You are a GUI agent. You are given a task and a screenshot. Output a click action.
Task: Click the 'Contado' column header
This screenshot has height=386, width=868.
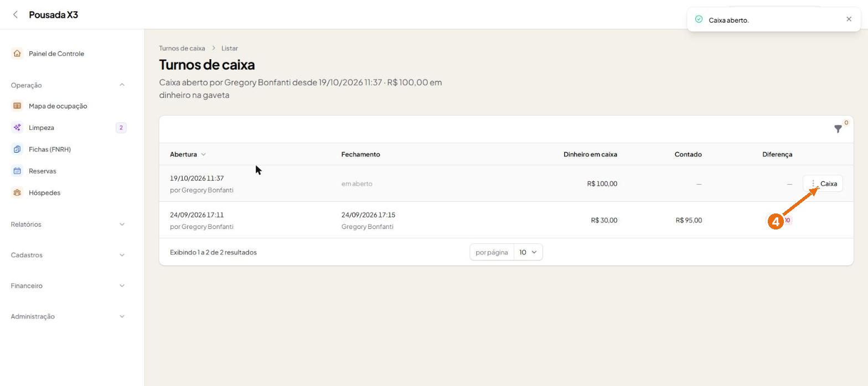[x=688, y=154]
